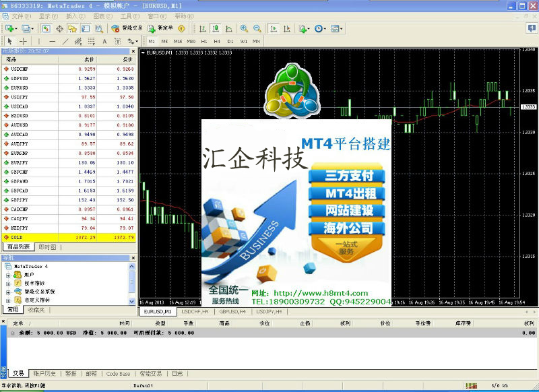
Task: Toggle the Navigator folder-star icon
Action: 72,28
